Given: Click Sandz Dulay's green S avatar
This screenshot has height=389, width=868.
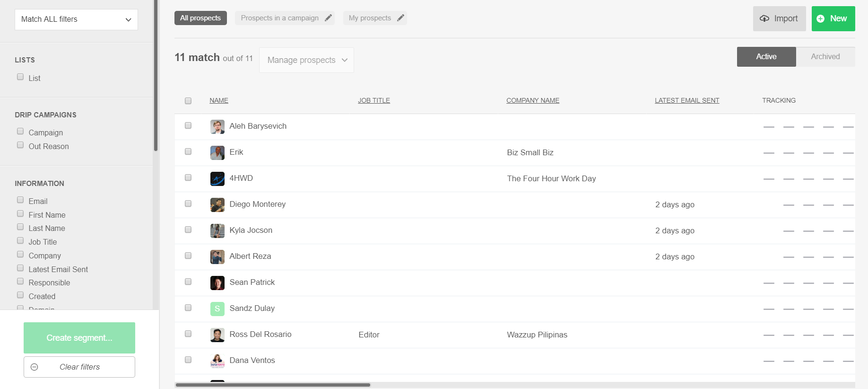Looking at the screenshot, I should click(x=217, y=309).
